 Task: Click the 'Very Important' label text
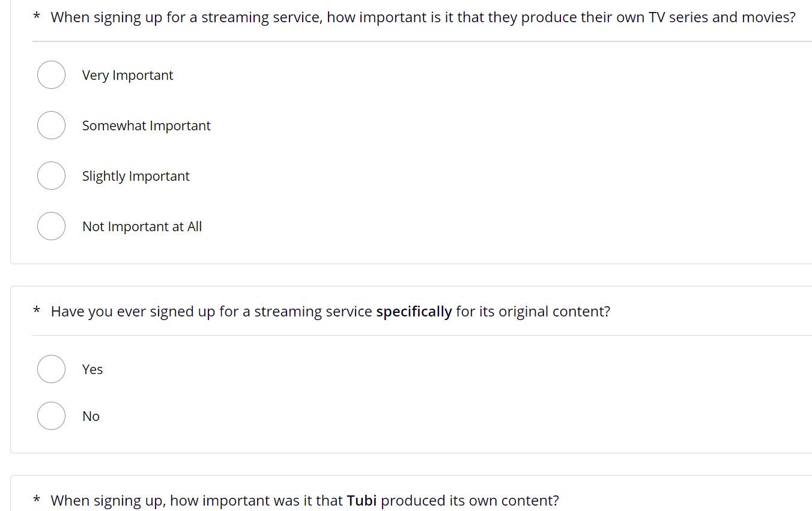tap(127, 76)
